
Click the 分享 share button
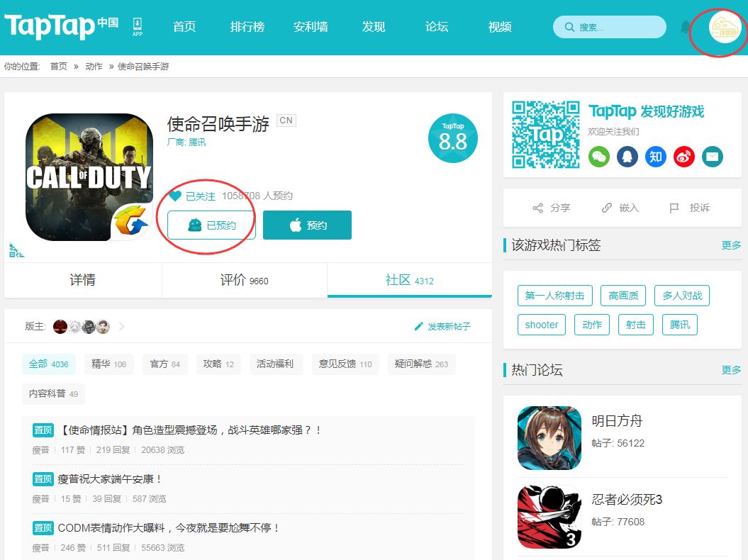[552, 208]
